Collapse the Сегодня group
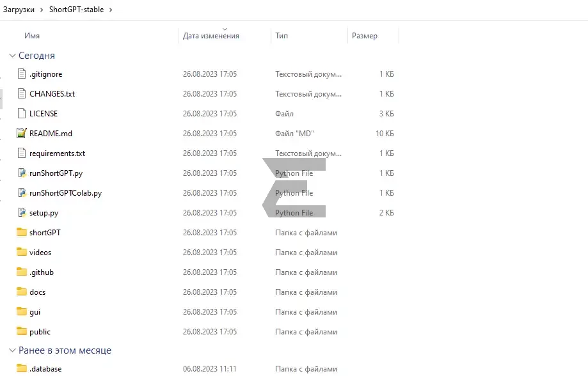This screenshot has width=588, height=376. click(x=12, y=56)
